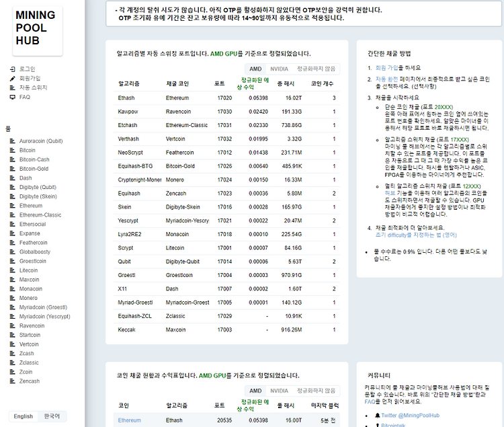504x427 pixels.
Task: Click chart icon beside Globalboosty
Action: click(x=13, y=251)
